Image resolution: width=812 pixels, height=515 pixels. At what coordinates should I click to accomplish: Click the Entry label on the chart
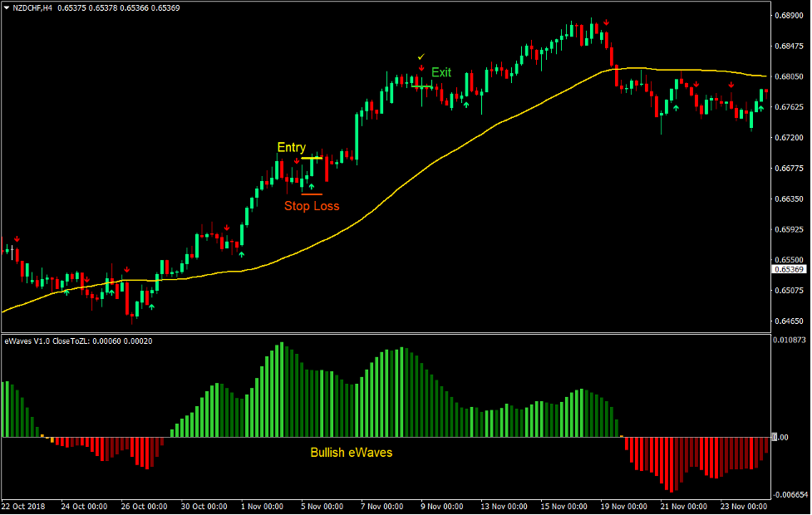pyautogui.click(x=292, y=147)
